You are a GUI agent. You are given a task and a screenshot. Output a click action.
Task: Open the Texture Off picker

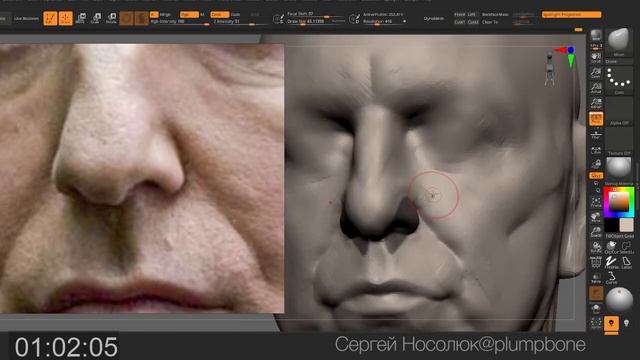(619, 141)
